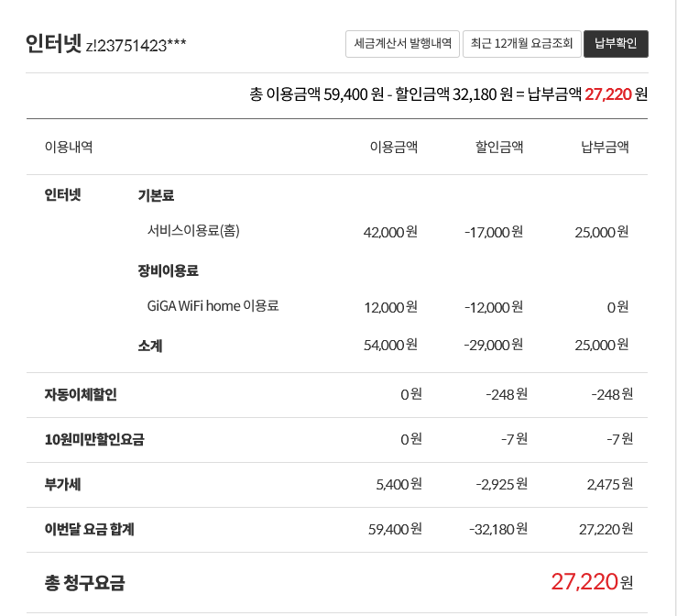Image resolution: width=677 pixels, height=616 pixels.
Task: Click the 이용내역 column header
Action: 69,147
